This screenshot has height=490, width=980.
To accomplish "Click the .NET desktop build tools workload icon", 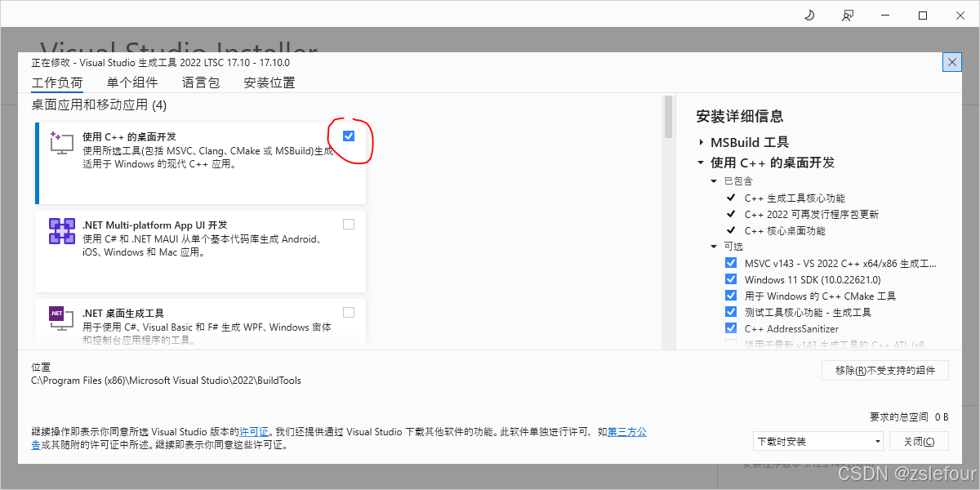I will pyautogui.click(x=62, y=318).
